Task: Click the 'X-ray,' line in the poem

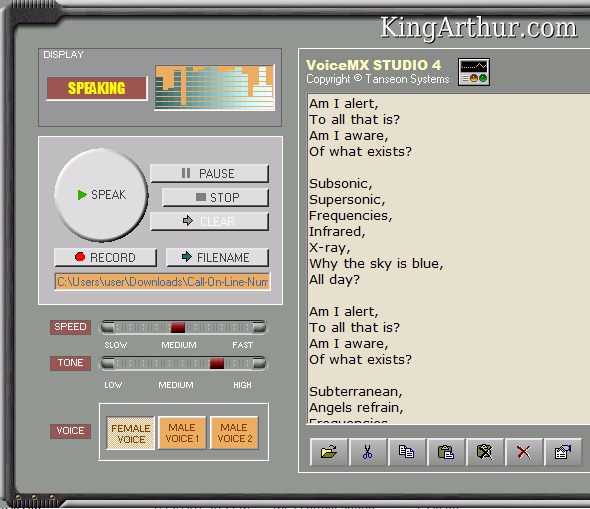Action: (330, 248)
